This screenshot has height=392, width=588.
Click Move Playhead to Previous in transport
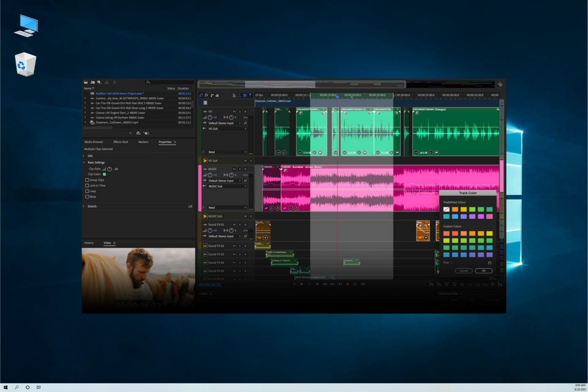click(317, 284)
